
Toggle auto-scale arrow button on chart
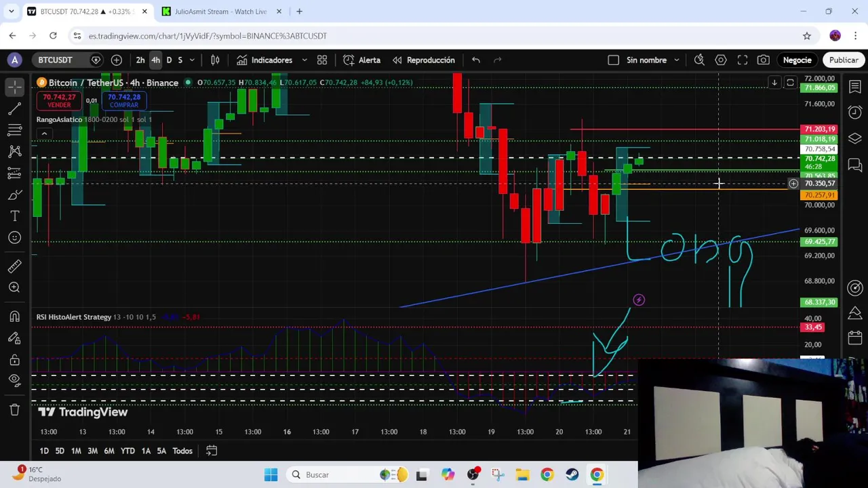click(x=774, y=83)
